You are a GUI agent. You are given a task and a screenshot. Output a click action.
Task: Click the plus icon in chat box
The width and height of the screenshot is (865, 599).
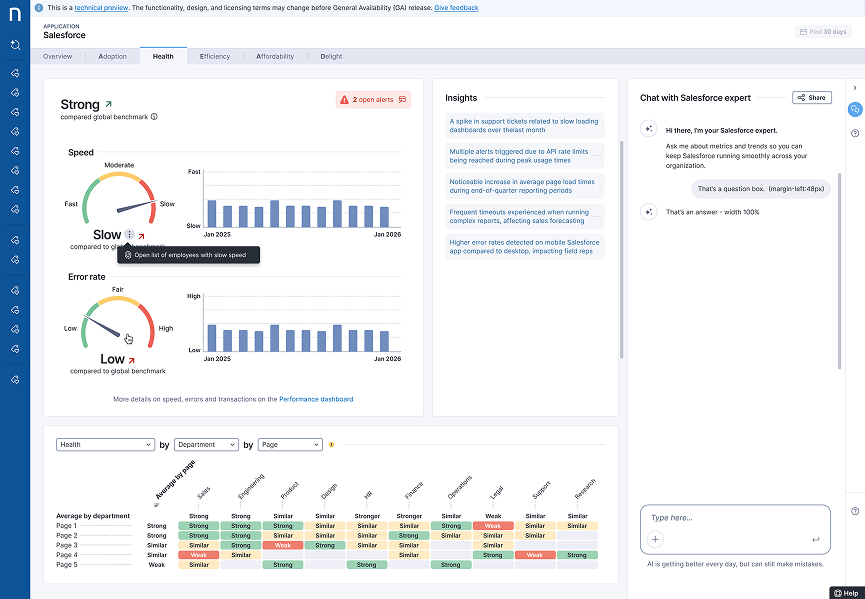(x=655, y=539)
